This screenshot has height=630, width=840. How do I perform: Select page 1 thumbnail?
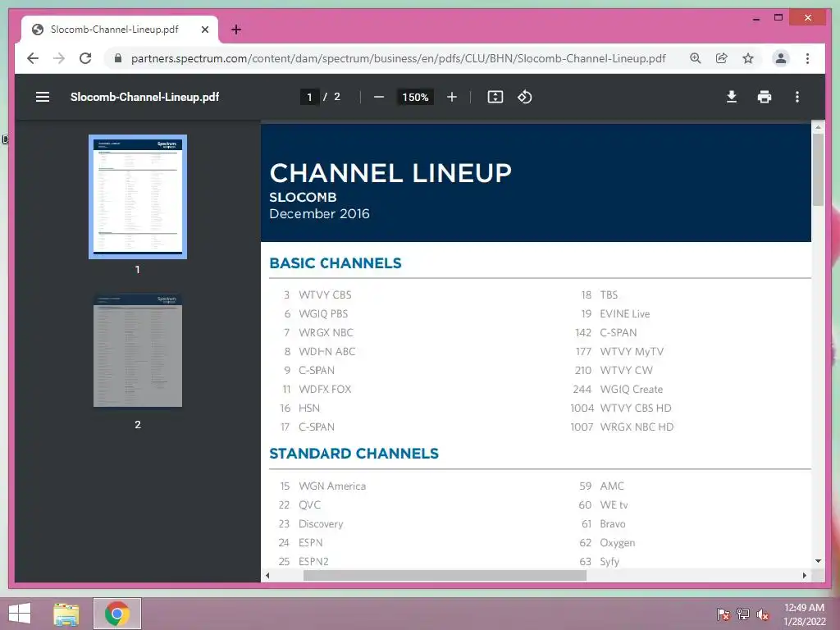click(138, 197)
